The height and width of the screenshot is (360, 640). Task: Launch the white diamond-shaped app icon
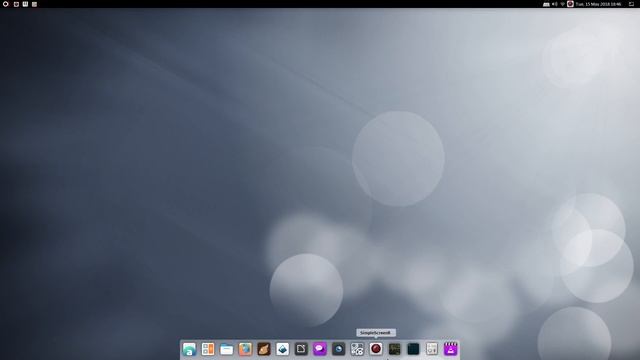coord(282,349)
